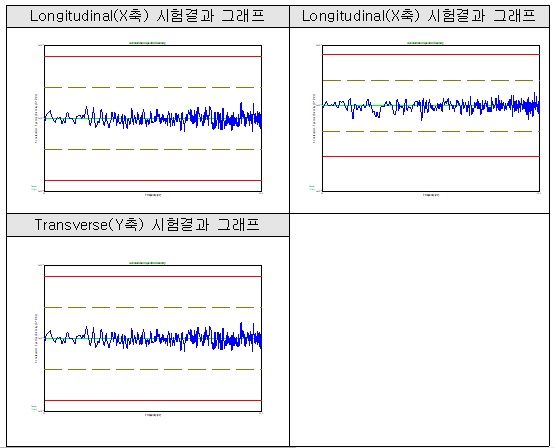Click the legend beside the Transverse graph
Viewport: 555px width, 448px height.
click(x=34, y=408)
